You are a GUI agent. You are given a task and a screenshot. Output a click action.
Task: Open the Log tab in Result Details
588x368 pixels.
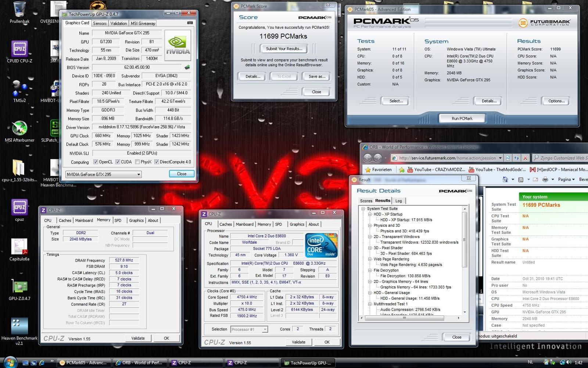399,201
